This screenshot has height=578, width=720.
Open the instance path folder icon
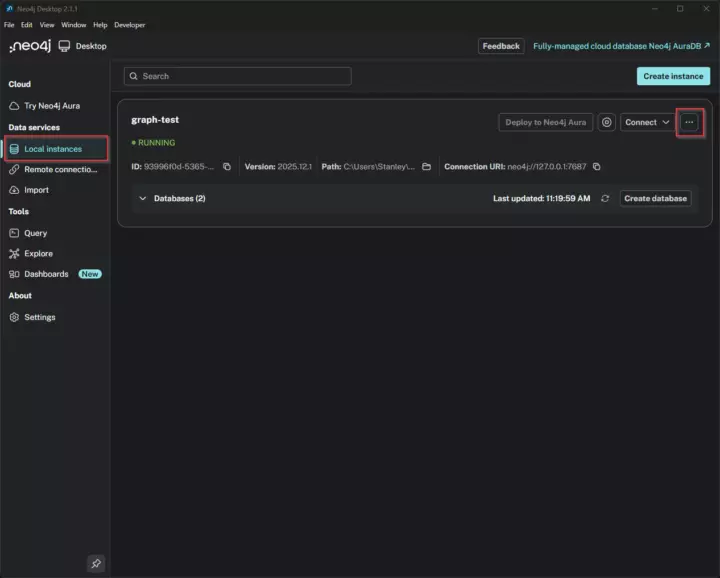pyautogui.click(x=426, y=167)
